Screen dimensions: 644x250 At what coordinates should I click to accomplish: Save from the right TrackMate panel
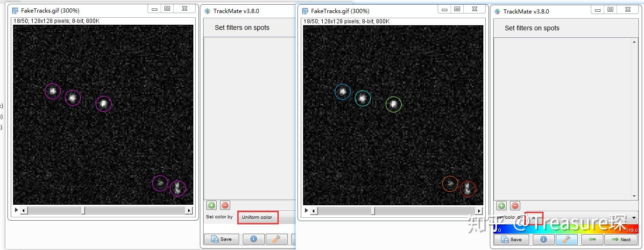(x=511, y=239)
